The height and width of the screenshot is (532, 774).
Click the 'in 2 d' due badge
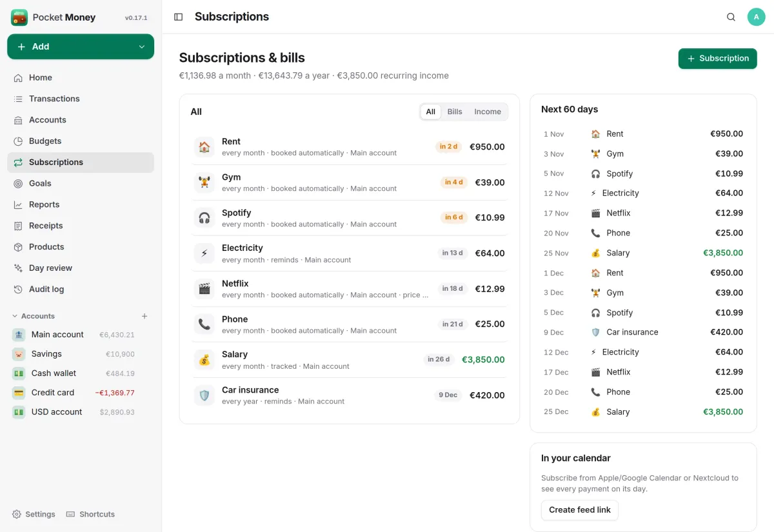click(x=449, y=146)
